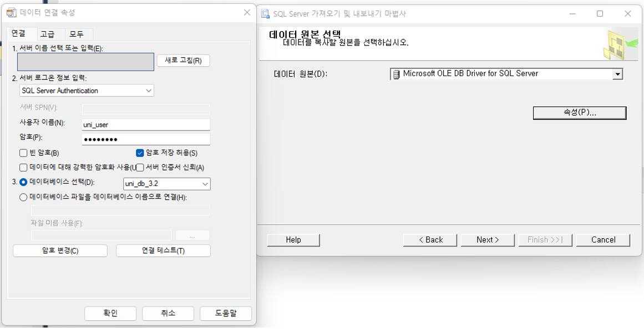644x332 pixels.
Task: Check the 빈 암호(B) checkbox
Action: pyautogui.click(x=23, y=153)
